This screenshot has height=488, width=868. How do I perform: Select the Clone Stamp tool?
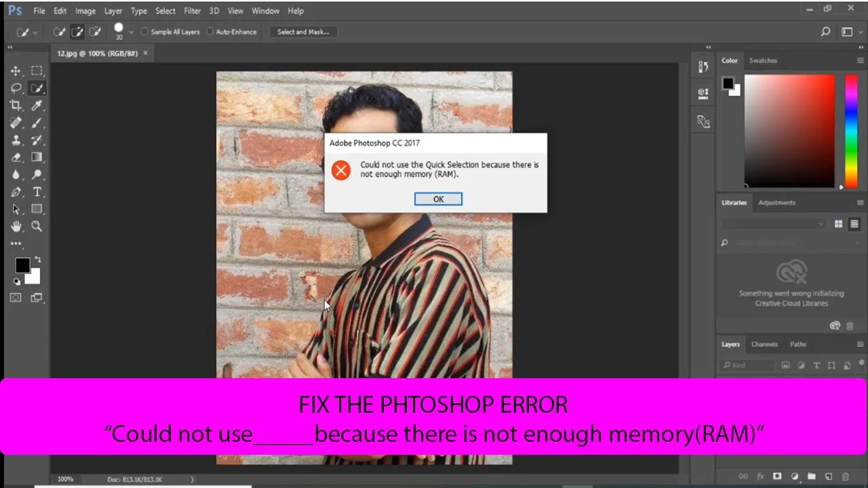16,140
